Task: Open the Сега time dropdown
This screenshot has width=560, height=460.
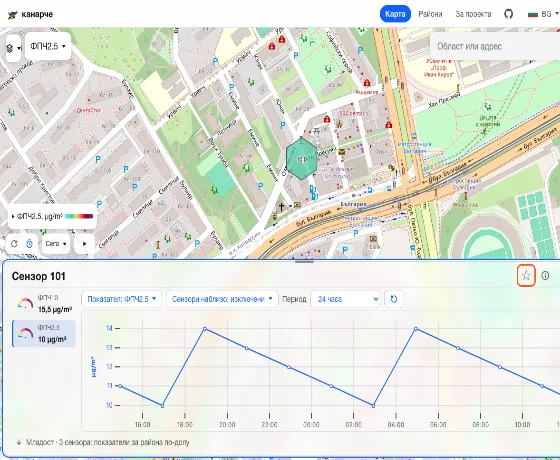Action: pyautogui.click(x=56, y=244)
